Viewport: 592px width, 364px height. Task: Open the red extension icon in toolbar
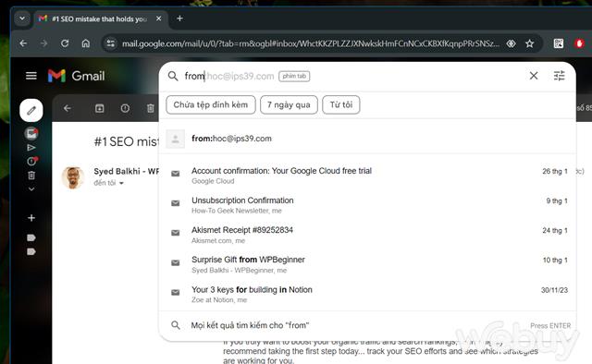click(x=579, y=43)
